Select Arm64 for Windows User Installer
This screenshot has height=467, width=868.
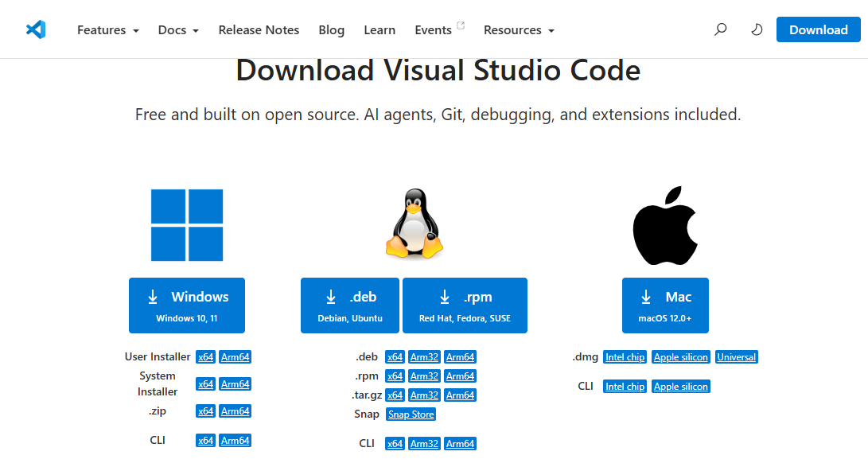coord(235,357)
